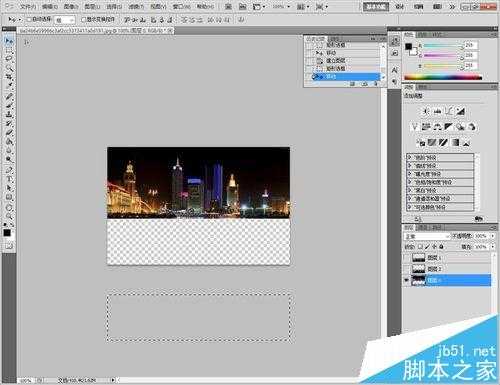
Task: Open the 窗口 (Window) menu
Action: 182,6
